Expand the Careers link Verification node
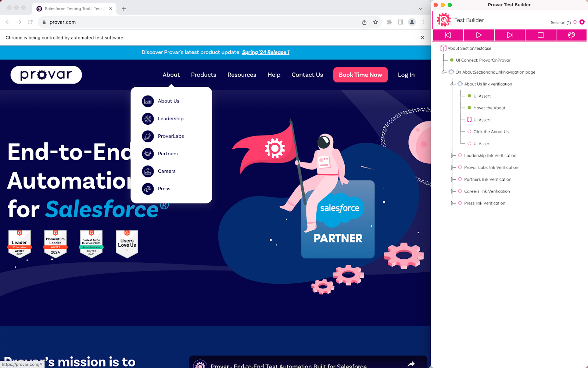This screenshot has width=588, height=368. 453,191
